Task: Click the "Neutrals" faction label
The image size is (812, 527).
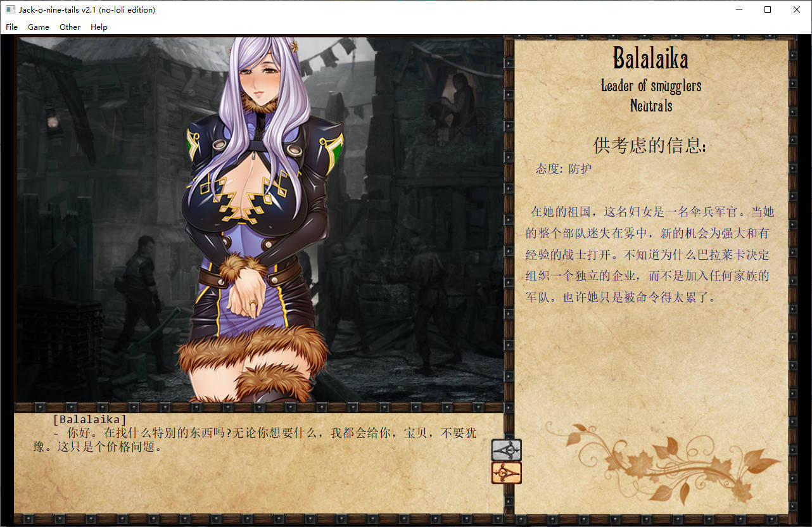Action: point(650,106)
